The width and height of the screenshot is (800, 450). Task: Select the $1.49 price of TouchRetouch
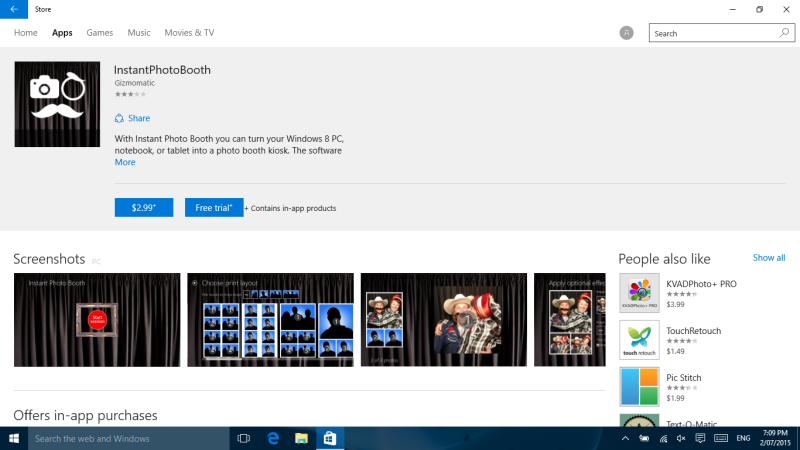[676, 352]
